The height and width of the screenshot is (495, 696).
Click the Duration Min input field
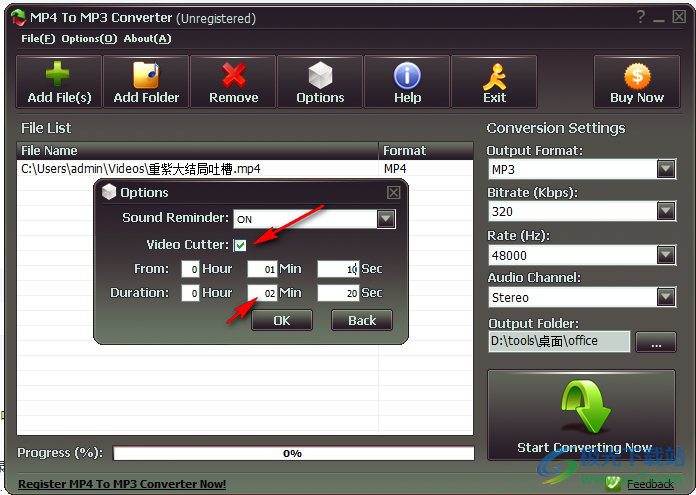(262, 293)
